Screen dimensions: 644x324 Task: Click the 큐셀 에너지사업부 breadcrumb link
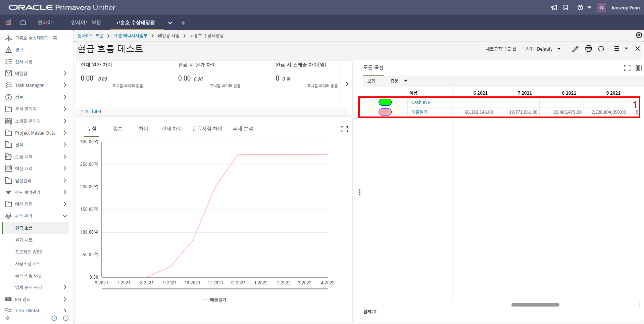click(x=130, y=36)
